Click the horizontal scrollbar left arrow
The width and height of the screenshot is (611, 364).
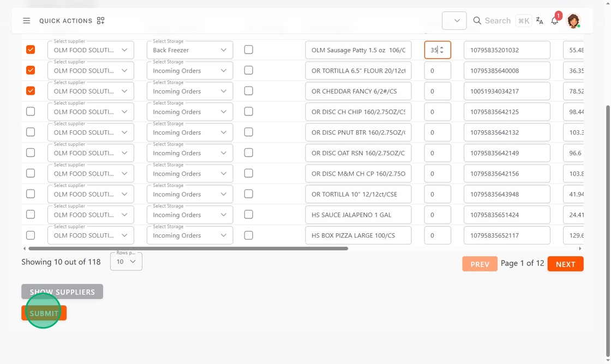pyautogui.click(x=25, y=248)
